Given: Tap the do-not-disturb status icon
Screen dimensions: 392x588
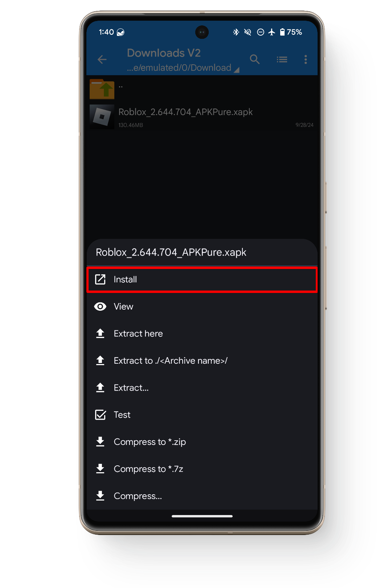Looking at the screenshot, I should coord(260,32).
